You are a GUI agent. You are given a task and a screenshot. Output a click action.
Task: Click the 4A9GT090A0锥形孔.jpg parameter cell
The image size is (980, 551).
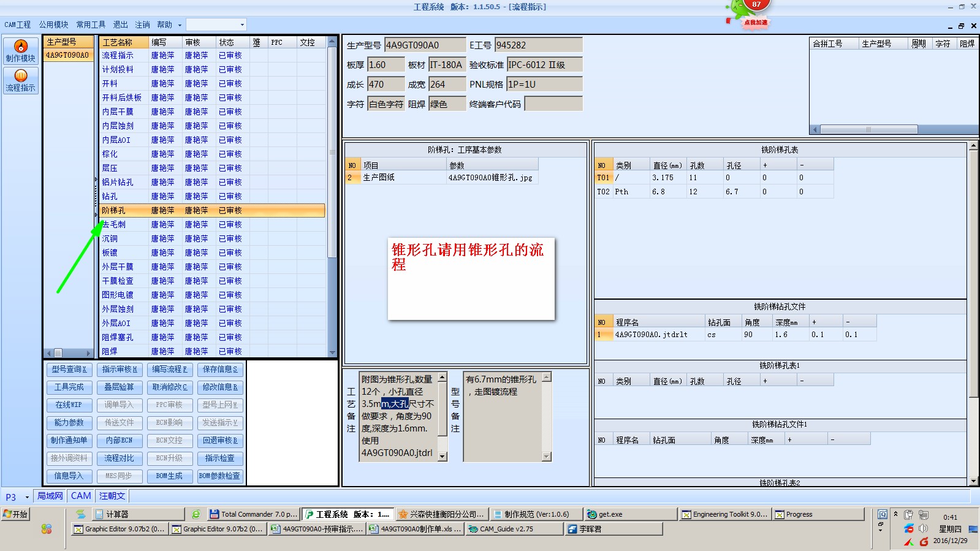(493, 177)
